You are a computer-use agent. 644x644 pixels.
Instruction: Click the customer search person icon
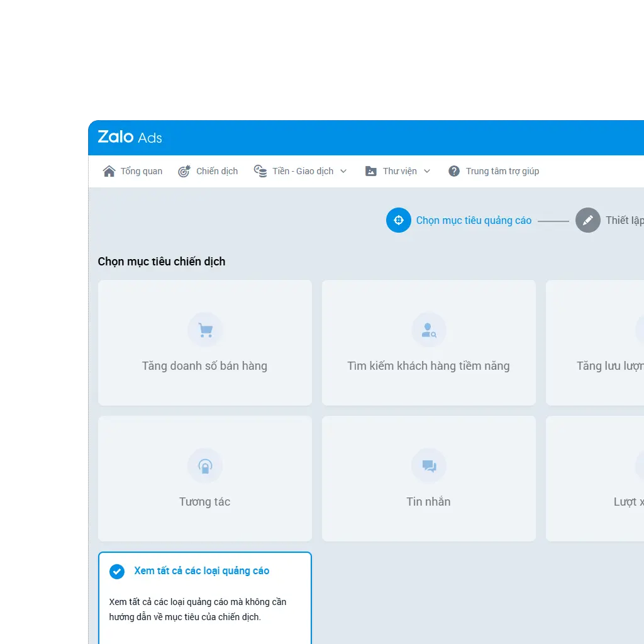(429, 330)
